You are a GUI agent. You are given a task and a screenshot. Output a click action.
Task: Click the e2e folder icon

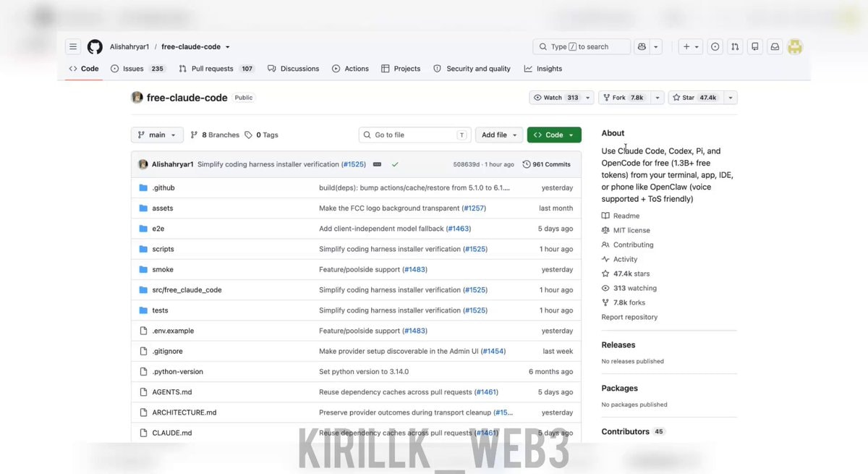[x=143, y=229]
